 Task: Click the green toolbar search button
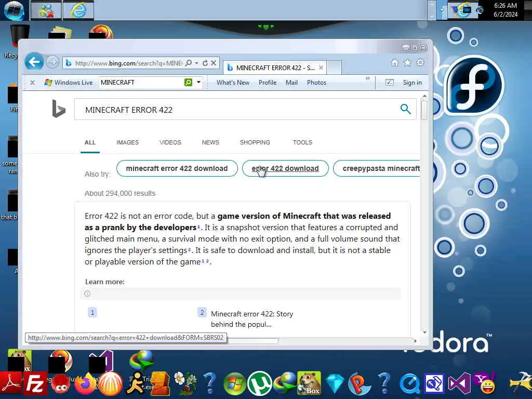(x=188, y=83)
